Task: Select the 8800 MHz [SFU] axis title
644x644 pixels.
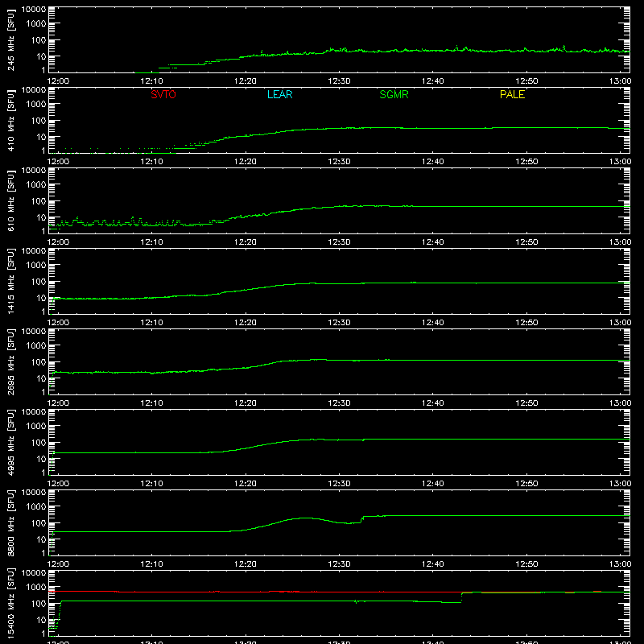Action: pos(11,522)
